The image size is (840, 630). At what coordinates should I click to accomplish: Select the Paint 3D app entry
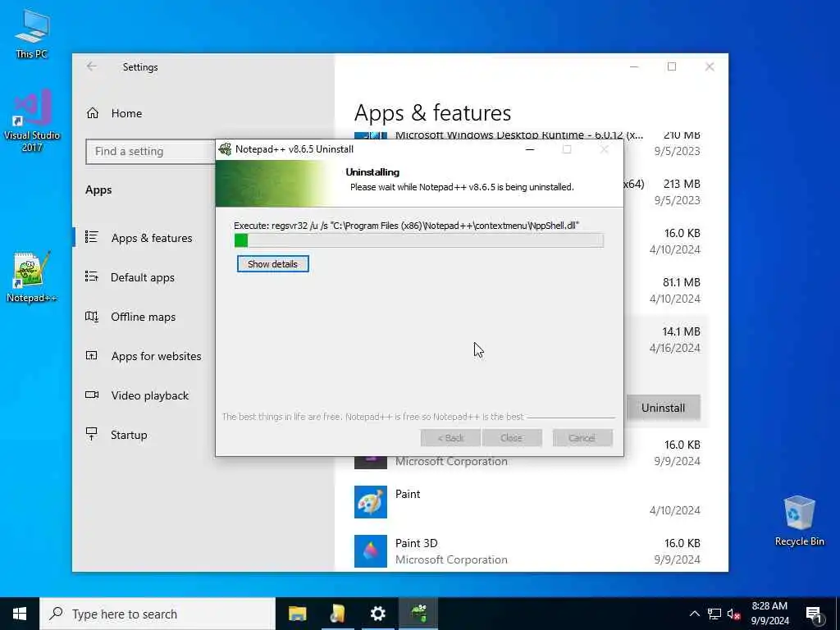coord(527,551)
